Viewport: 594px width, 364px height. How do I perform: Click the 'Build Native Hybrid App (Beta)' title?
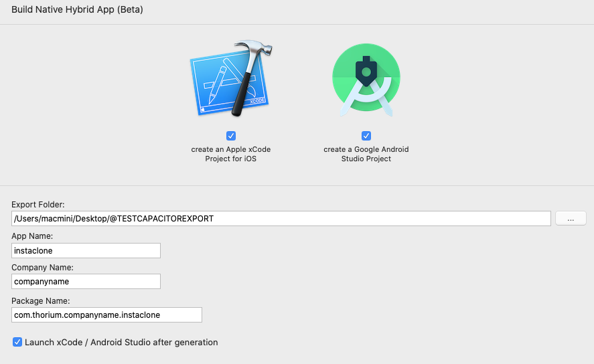[x=77, y=10]
